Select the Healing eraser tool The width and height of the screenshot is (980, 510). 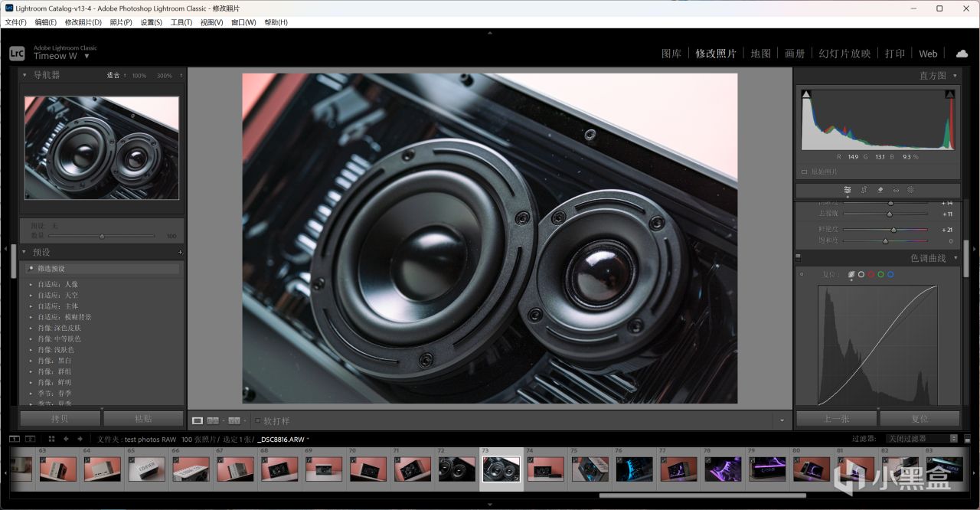click(x=880, y=189)
